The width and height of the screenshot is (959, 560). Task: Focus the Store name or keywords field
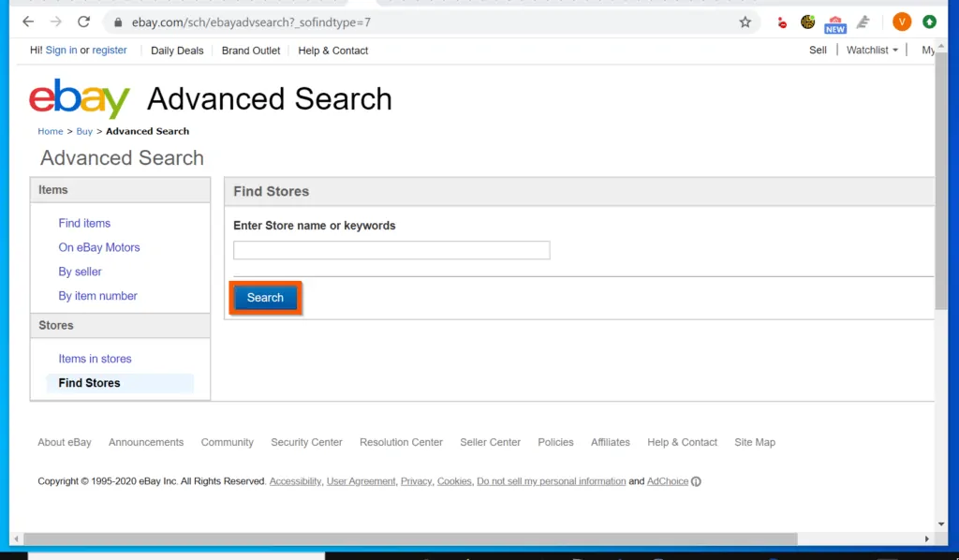(x=391, y=250)
